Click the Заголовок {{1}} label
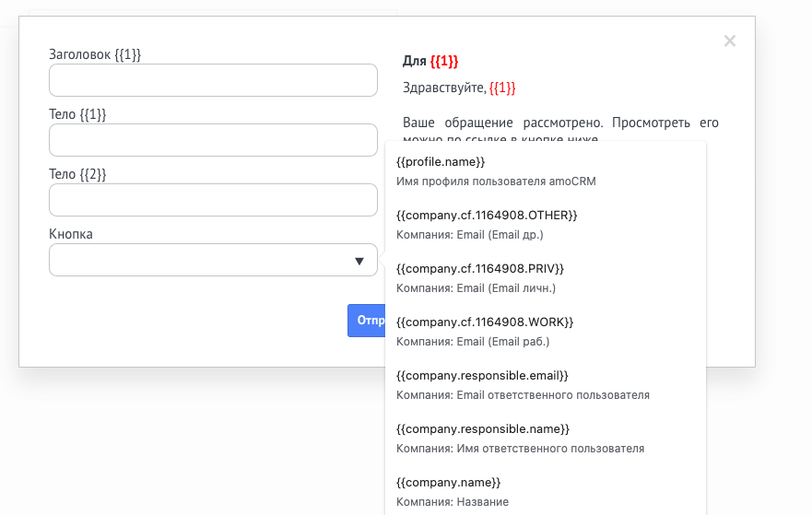Image resolution: width=812 pixels, height=515 pixels. [x=95, y=54]
